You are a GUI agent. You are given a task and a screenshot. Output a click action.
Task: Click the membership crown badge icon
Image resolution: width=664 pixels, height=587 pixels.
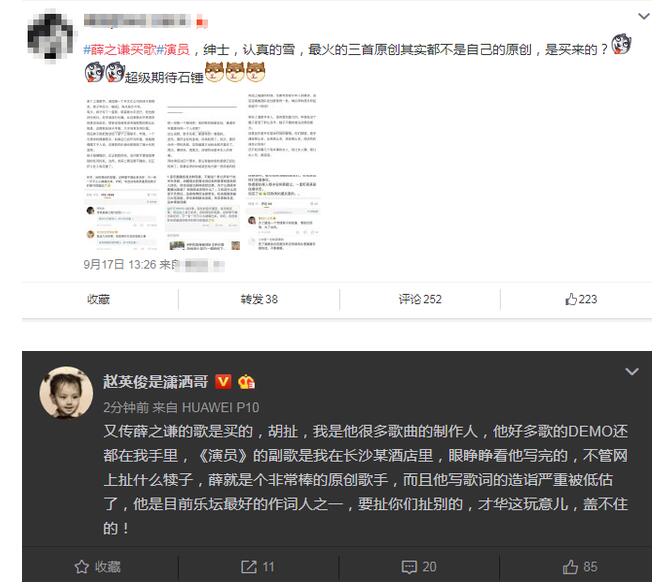[246, 382]
